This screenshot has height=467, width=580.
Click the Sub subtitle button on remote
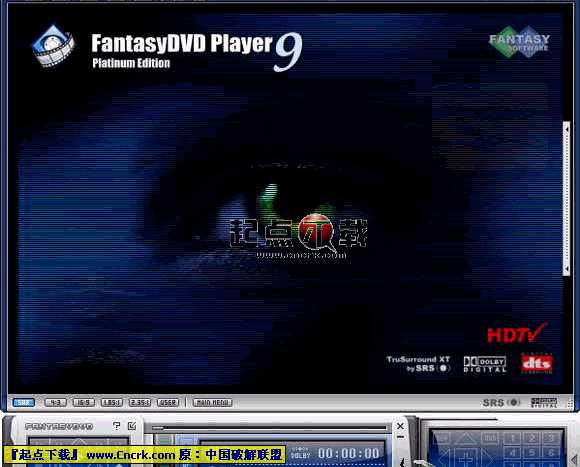[490, 438]
